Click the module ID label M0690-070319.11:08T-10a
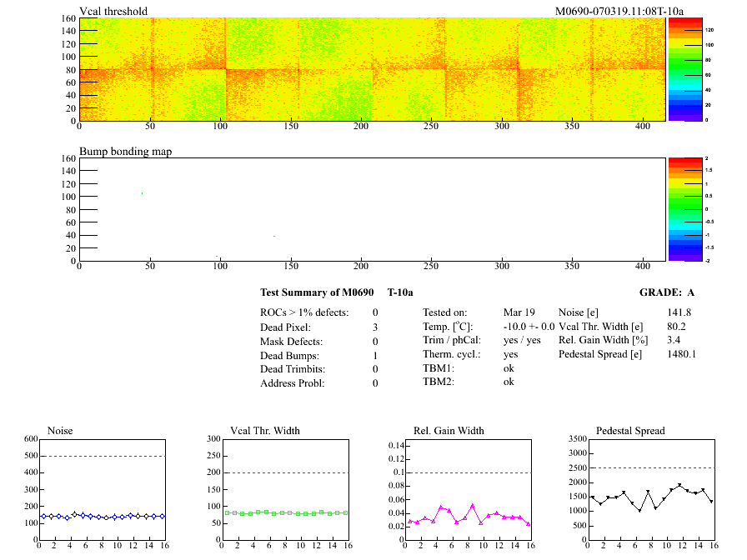Image resolution: width=747 pixels, height=560 pixels. click(x=619, y=11)
